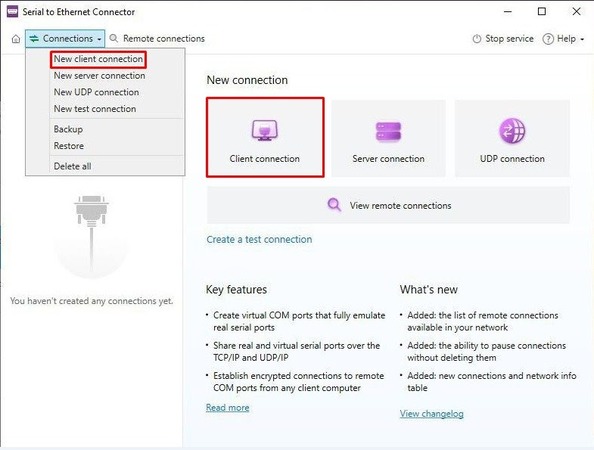Screen dimensions: 594x450
Task: Choose New test connection from menu
Action: click(95, 109)
